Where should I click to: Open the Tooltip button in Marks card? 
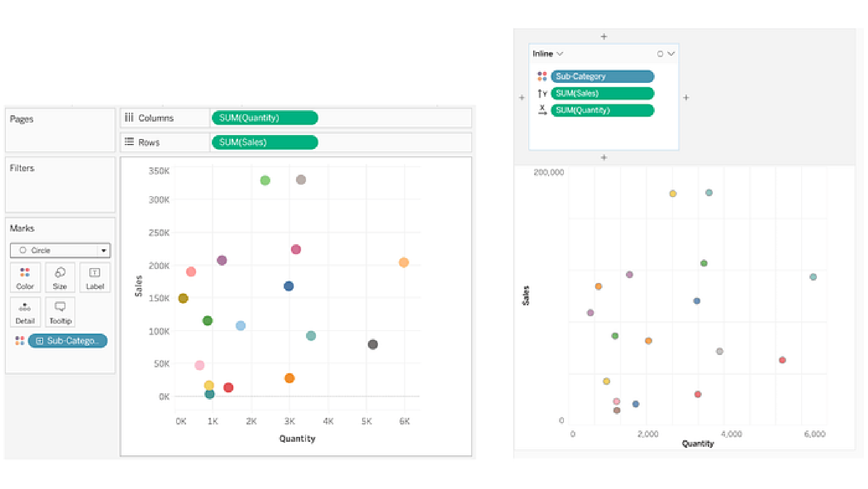(x=60, y=312)
